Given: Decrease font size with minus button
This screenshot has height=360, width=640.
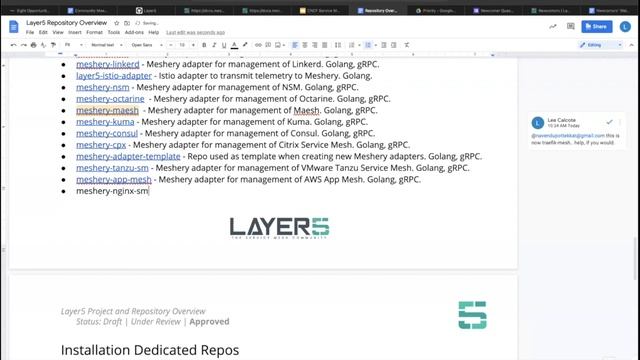Looking at the screenshot, I should click(171, 45).
